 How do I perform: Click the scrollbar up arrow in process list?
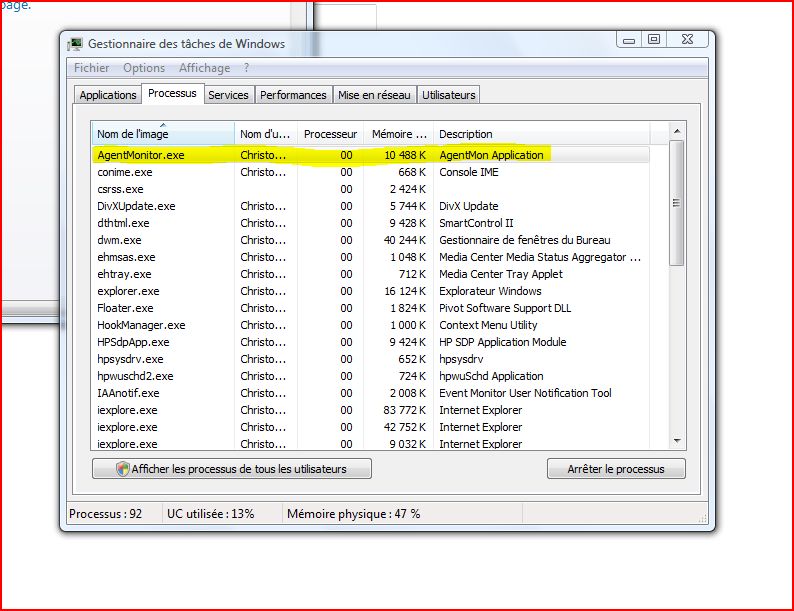pos(677,131)
